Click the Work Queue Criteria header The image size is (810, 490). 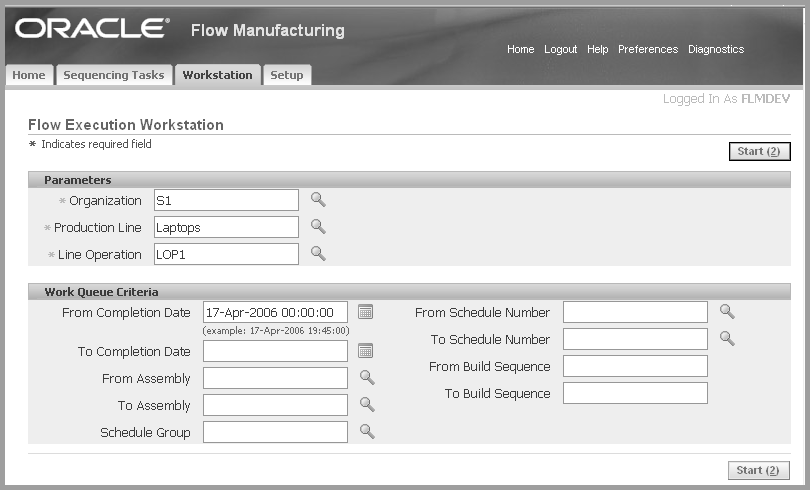point(409,292)
